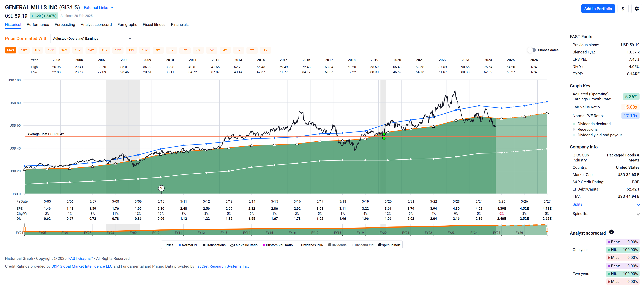Toggle Fair Value Ratio legend item
Viewport: 644px width, 287px height.
[x=244, y=245]
